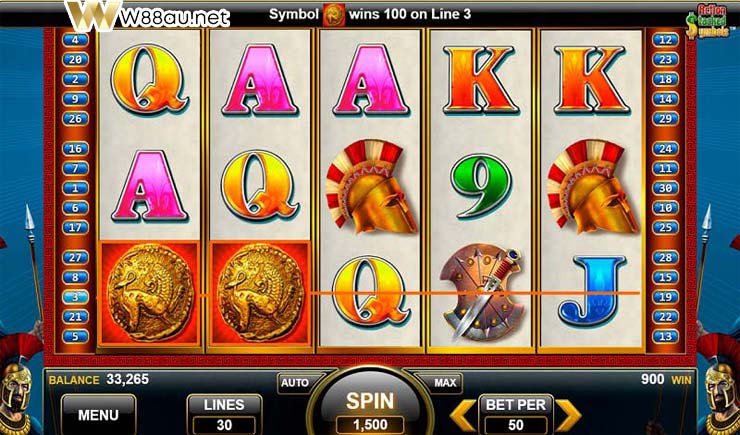740x435 pixels.
Task: Select payline 20 indicator
Action: pyautogui.click(x=76, y=60)
